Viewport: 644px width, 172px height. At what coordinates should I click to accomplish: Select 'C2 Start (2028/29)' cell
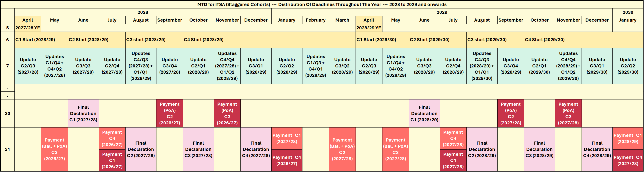coord(96,40)
